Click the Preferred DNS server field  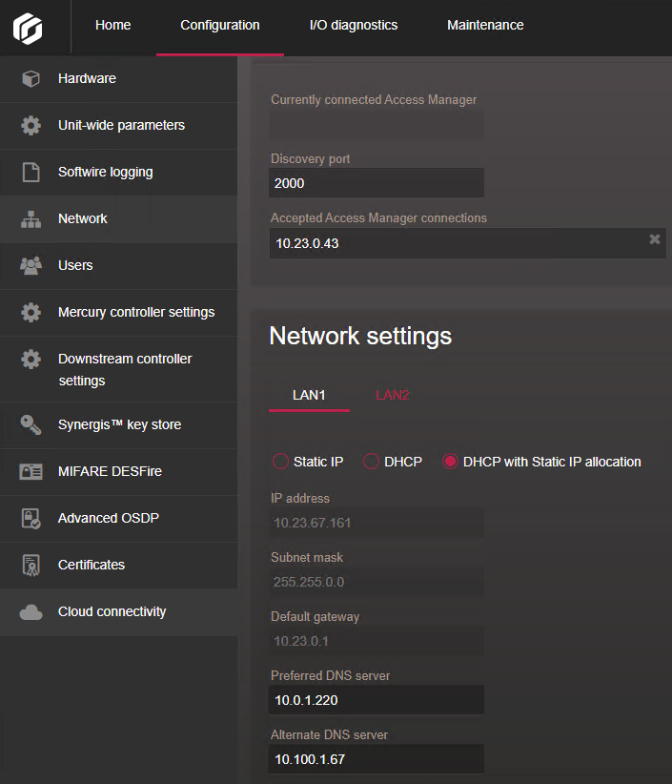click(376, 699)
